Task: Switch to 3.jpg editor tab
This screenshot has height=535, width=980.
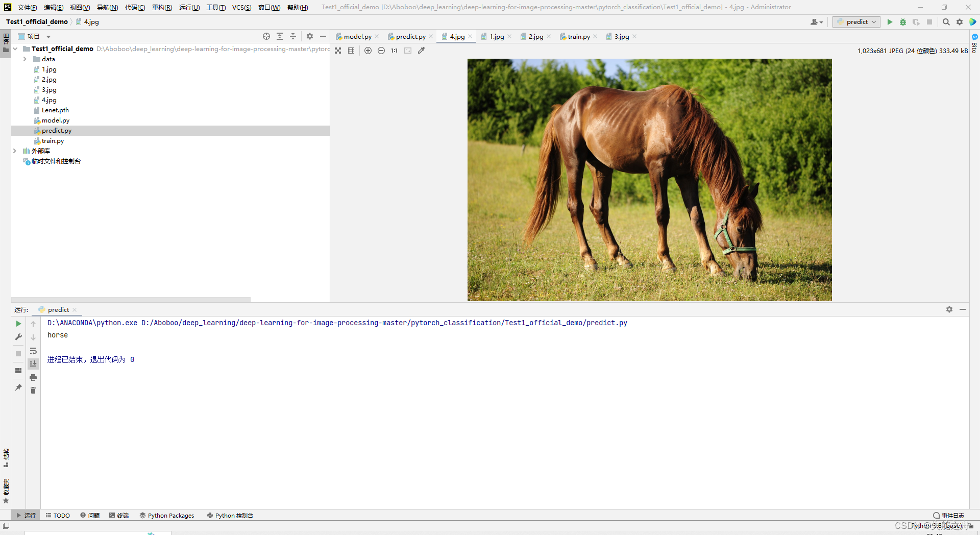Action: pos(621,37)
